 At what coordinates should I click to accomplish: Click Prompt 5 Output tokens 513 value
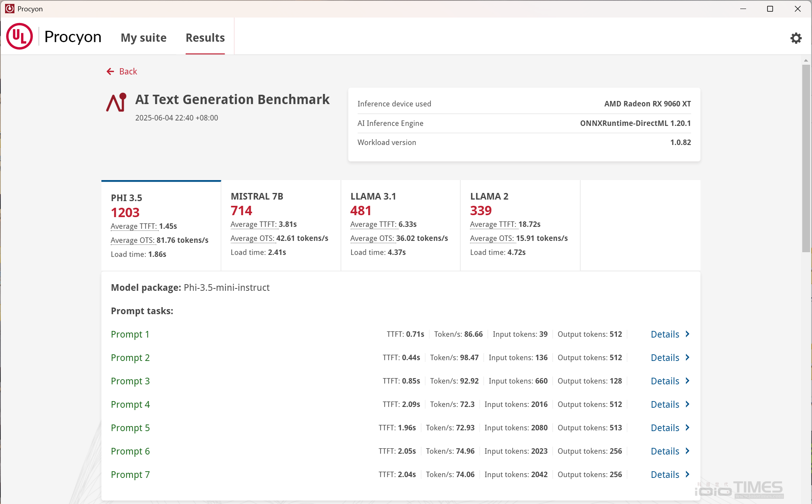pos(616,428)
